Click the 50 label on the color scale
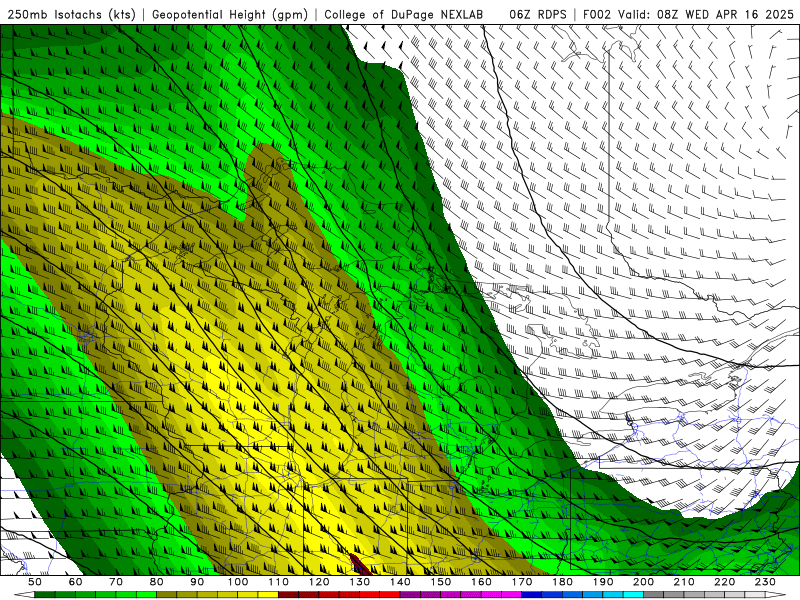Viewport: 800px width, 600px height. (35, 582)
